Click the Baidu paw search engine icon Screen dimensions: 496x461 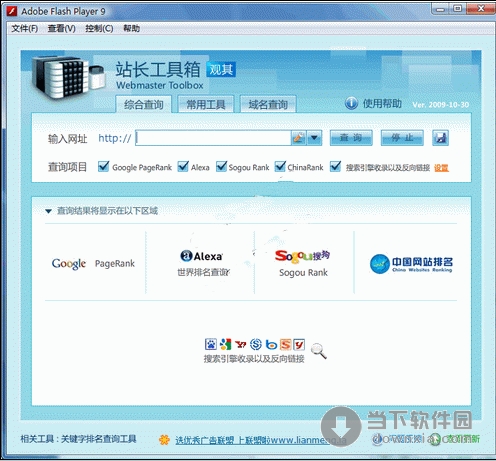point(211,344)
